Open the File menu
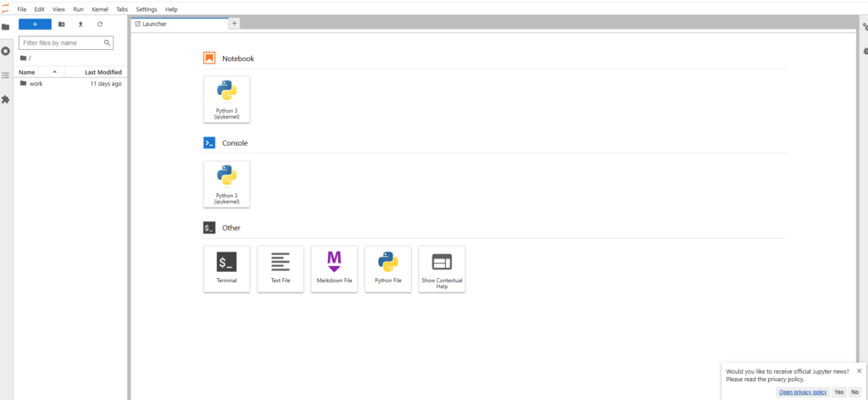Screen dimensions: 868x400 coord(22,9)
